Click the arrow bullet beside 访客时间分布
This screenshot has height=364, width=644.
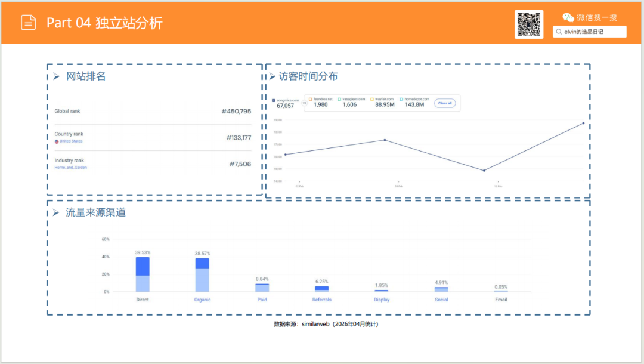(272, 76)
